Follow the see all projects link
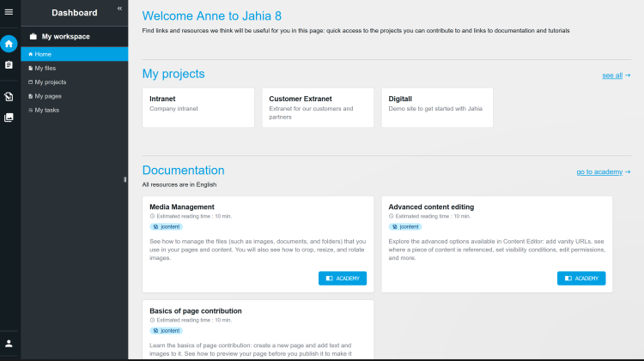Image resolution: width=644 pixels, height=361 pixels. (616, 75)
